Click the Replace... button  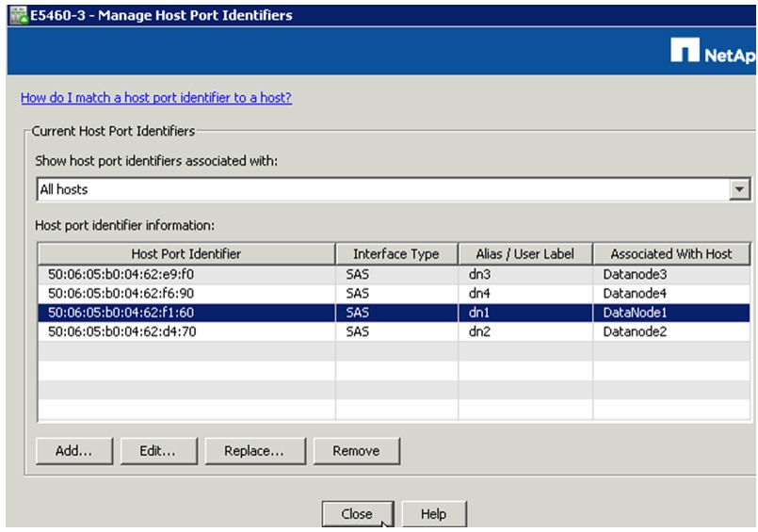[255, 451]
